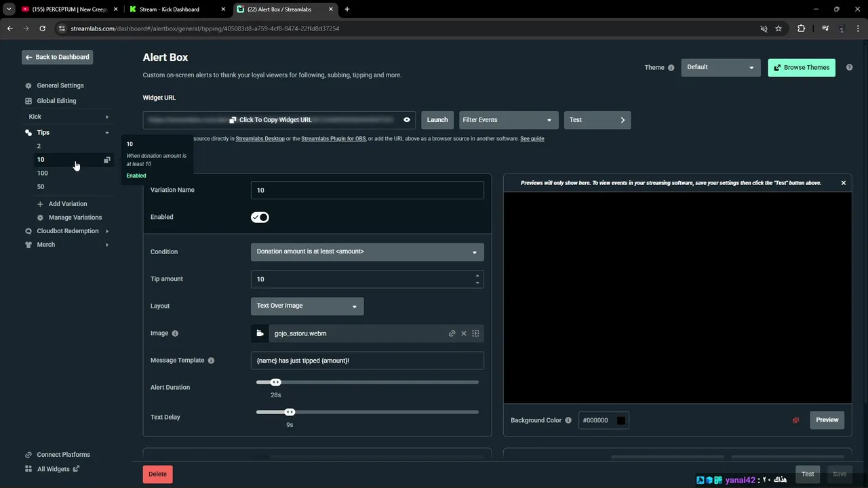Click the plus icon for Add Variation
The width and height of the screenshot is (868, 488).
click(40, 204)
